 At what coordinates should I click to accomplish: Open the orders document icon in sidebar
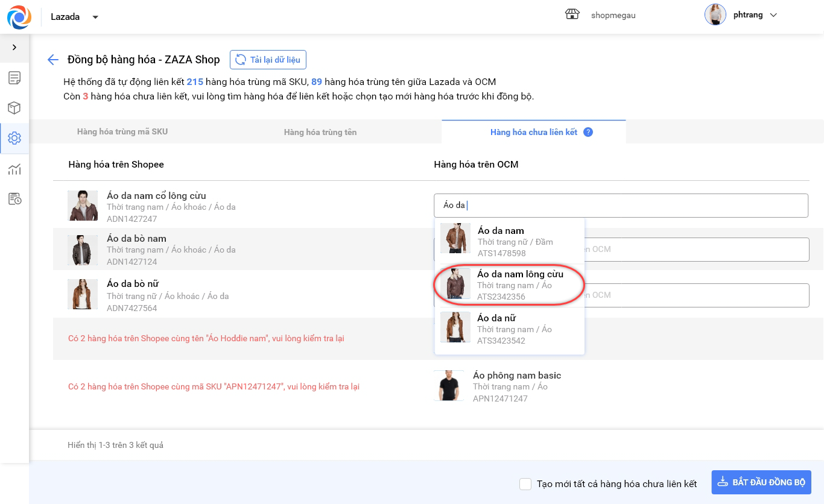(14, 78)
